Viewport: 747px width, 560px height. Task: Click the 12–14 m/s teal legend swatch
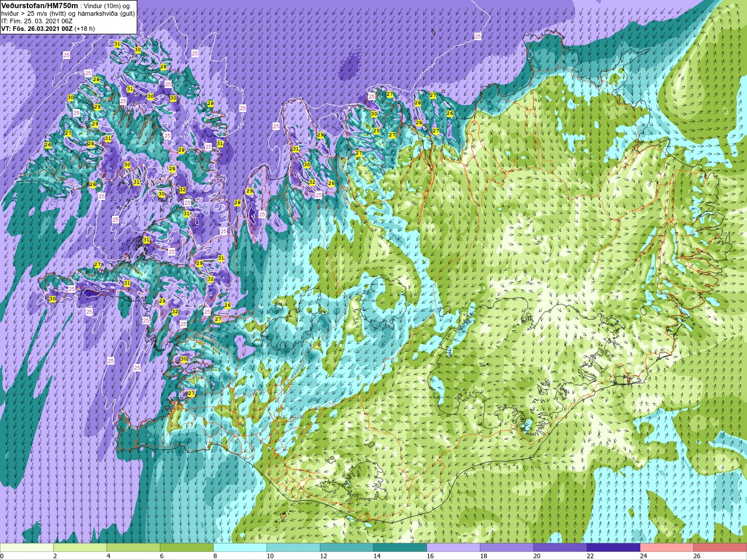pos(347,548)
